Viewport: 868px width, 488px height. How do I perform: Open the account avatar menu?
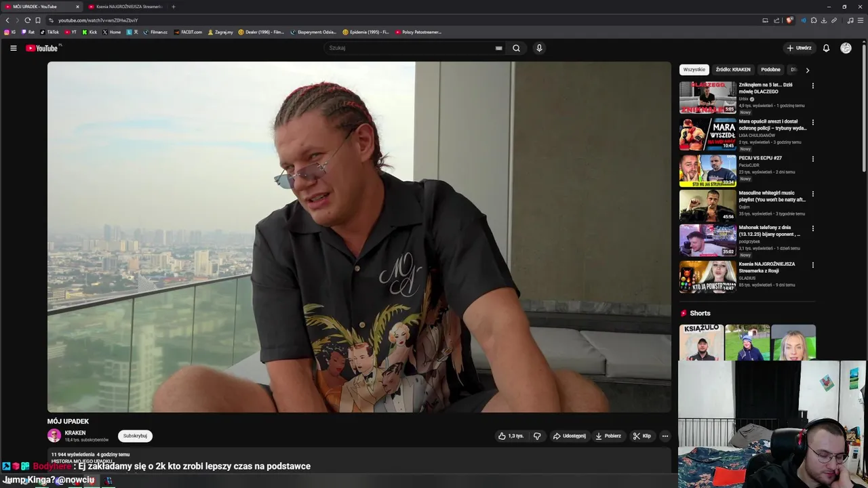click(x=846, y=48)
